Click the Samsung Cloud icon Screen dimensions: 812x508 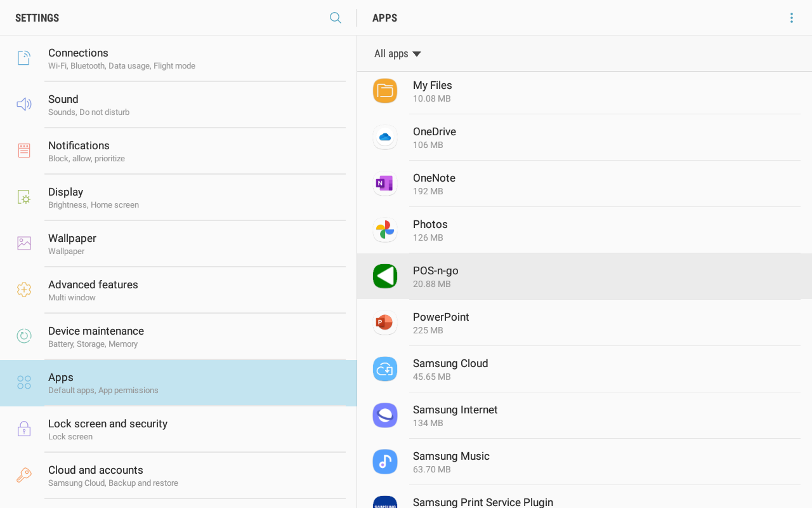pyautogui.click(x=385, y=369)
